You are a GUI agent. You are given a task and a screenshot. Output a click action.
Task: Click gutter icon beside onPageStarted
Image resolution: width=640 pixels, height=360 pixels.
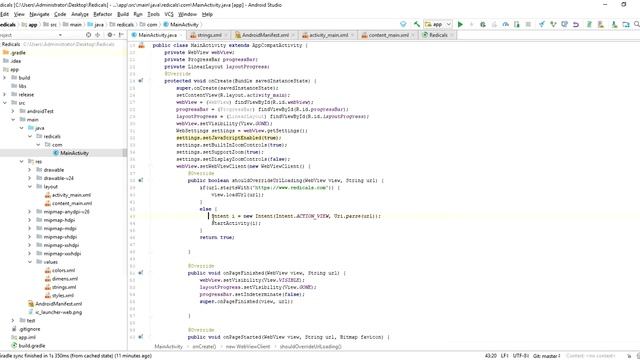pos(141,337)
